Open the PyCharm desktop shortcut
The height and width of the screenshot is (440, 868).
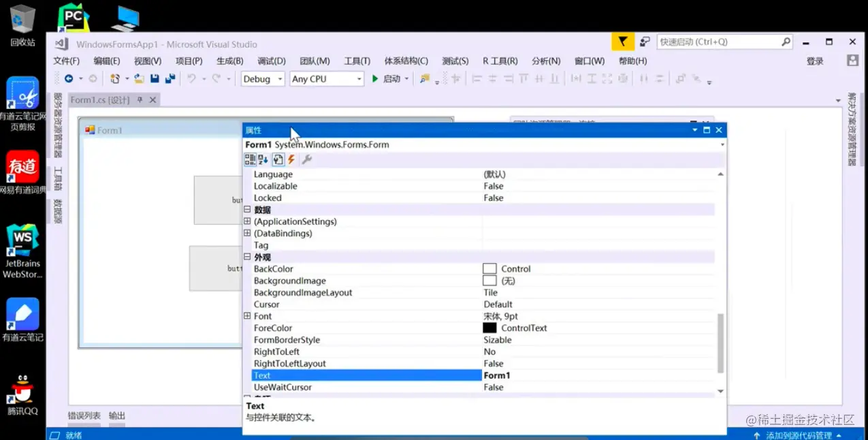pos(73,16)
